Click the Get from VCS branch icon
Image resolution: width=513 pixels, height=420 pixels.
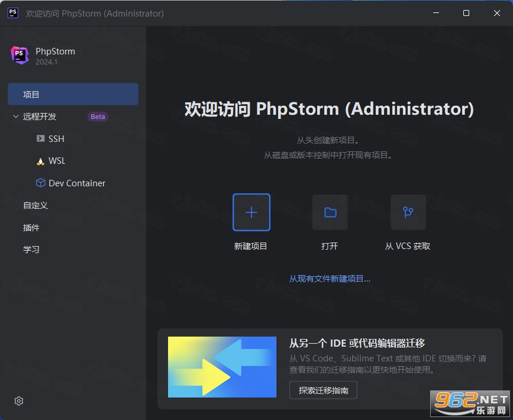(x=408, y=212)
